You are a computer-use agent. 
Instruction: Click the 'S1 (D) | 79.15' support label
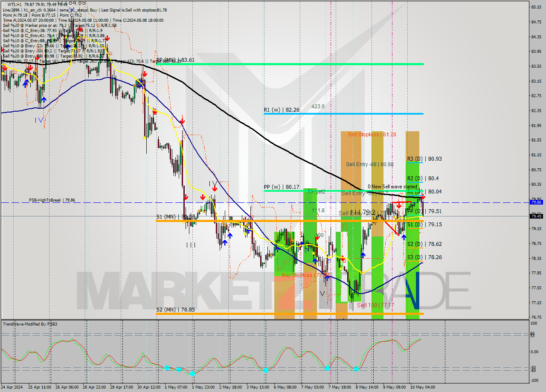click(424, 224)
